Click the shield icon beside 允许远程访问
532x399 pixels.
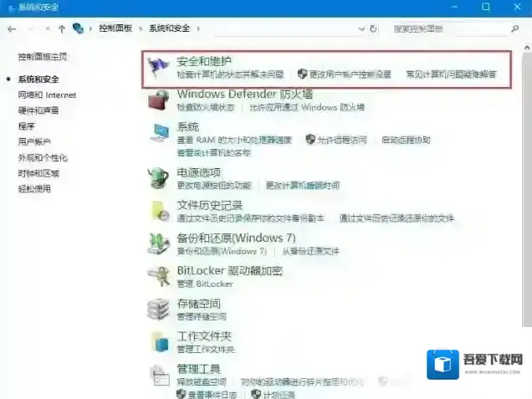click(x=310, y=139)
